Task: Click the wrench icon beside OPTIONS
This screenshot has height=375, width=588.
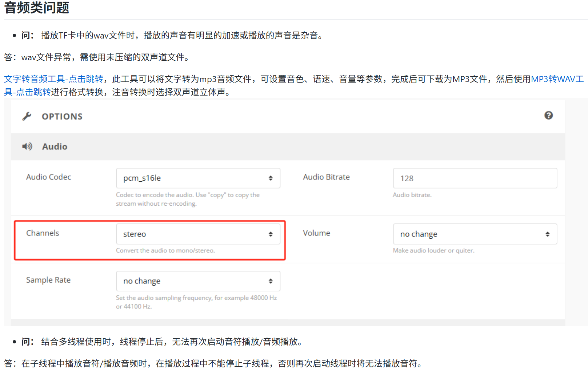Action: click(27, 116)
